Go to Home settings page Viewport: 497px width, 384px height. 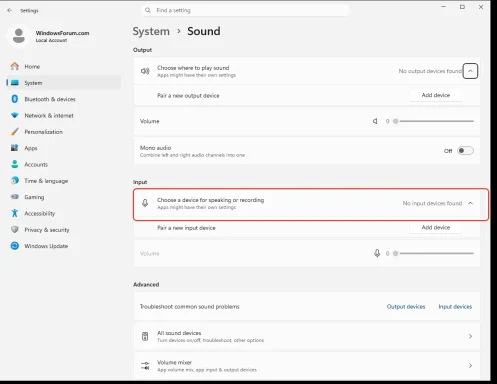63,66
